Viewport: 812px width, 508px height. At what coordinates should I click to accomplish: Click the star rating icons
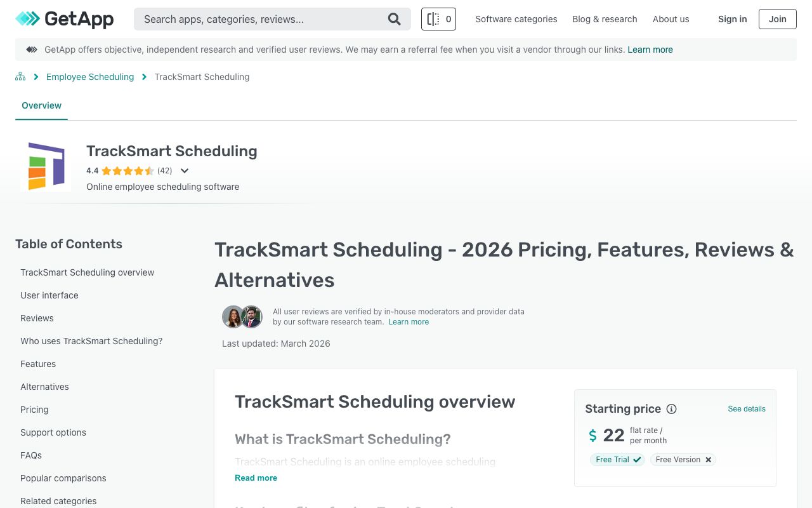[x=128, y=171]
